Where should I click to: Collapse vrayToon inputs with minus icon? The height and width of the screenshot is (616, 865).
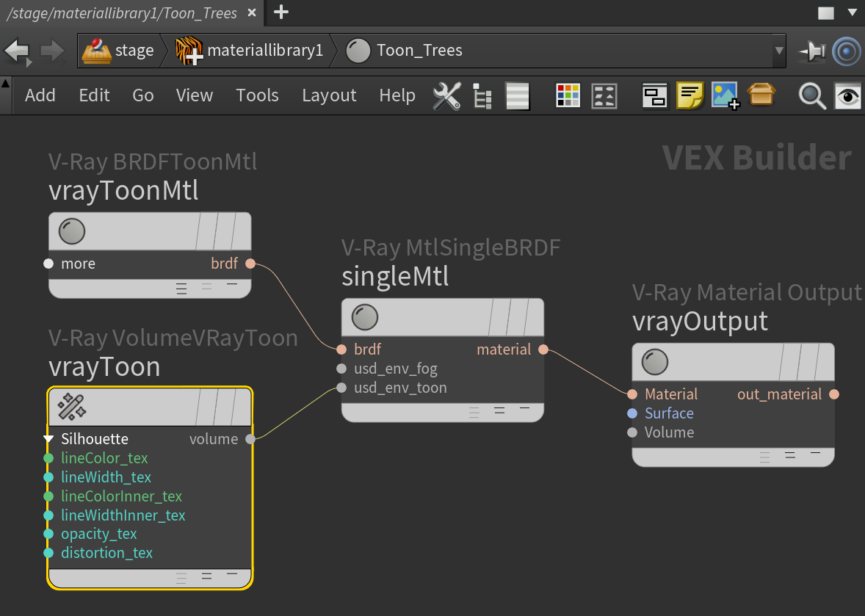coord(232,574)
